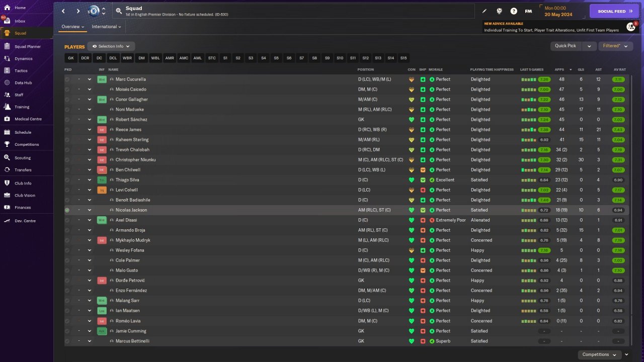Open the Filtered dropdown
Image resolution: width=644 pixels, height=362 pixels.
[615, 46]
